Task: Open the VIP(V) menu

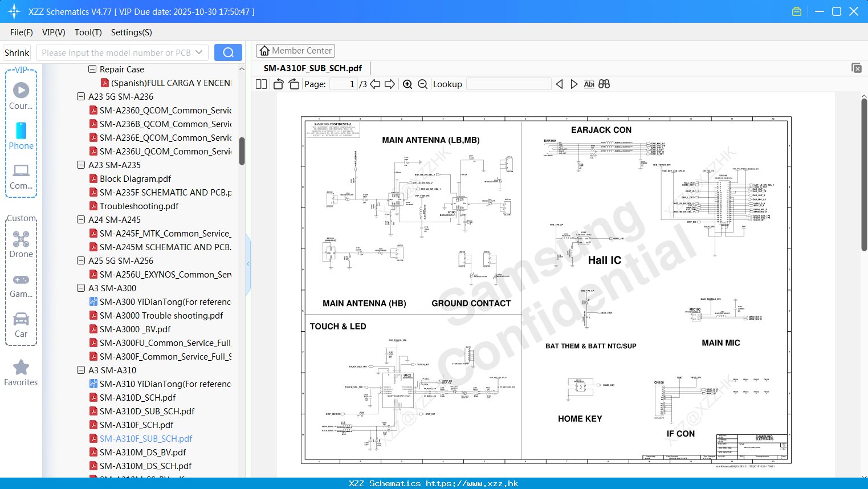Action: (54, 32)
